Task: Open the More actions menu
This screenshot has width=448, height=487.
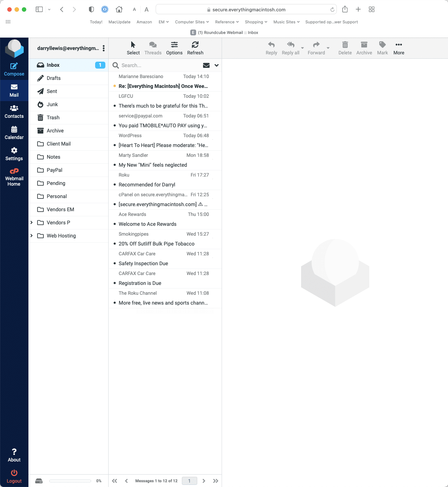Action: pyautogui.click(x=399, y=48)
